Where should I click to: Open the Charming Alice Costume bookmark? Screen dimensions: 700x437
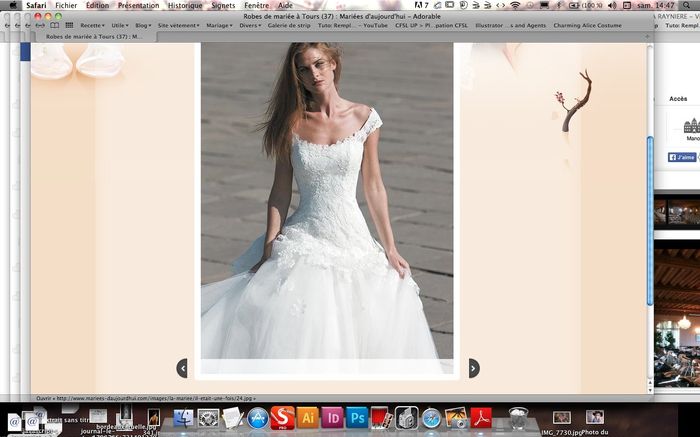point(588,25)
